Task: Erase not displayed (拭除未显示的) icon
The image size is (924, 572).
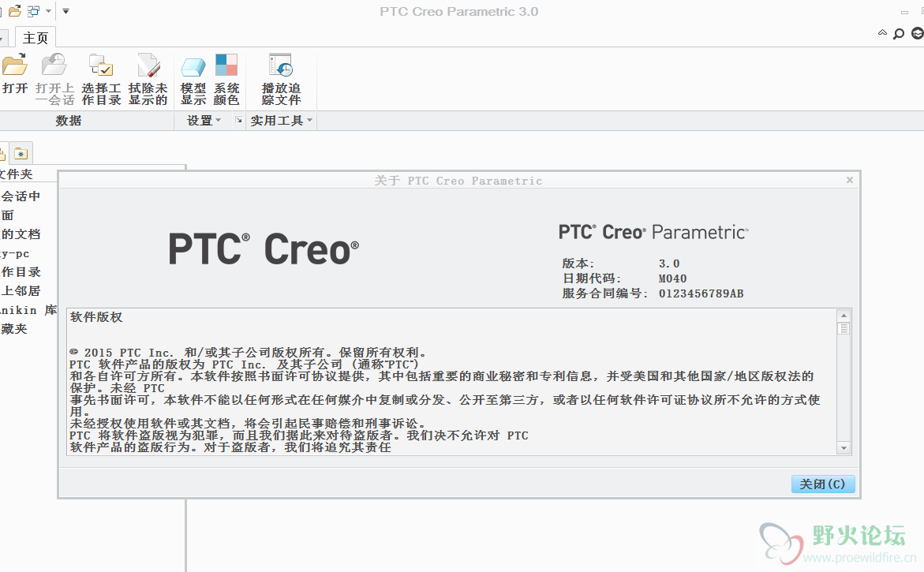Action: (x=148, y=65)
